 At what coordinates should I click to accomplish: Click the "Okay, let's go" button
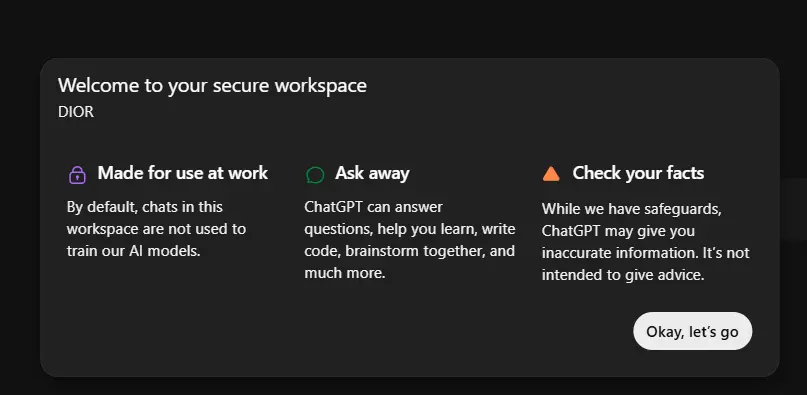[692, 331]
